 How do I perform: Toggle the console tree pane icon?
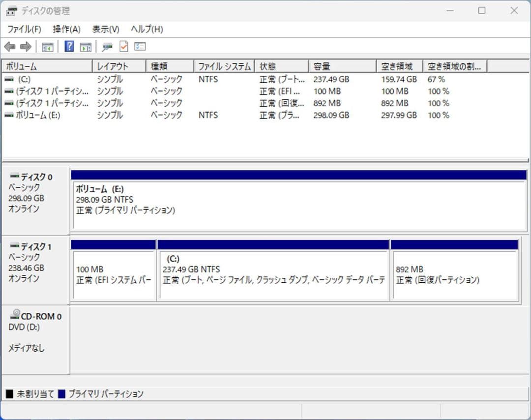point(47,46)
